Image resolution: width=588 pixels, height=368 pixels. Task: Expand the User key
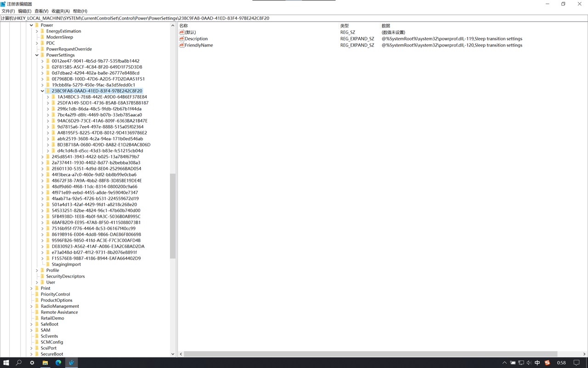37,282
